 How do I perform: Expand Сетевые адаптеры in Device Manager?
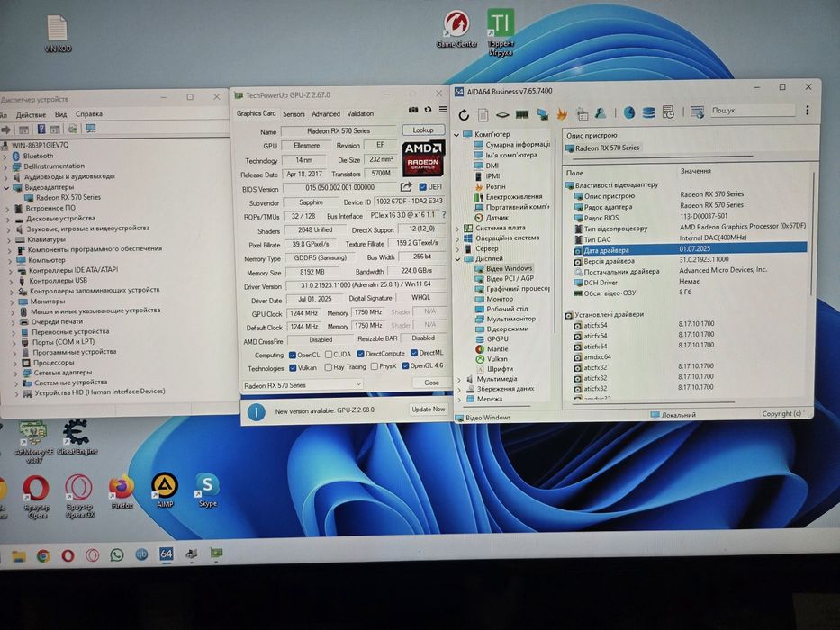[x=16, y=373]
